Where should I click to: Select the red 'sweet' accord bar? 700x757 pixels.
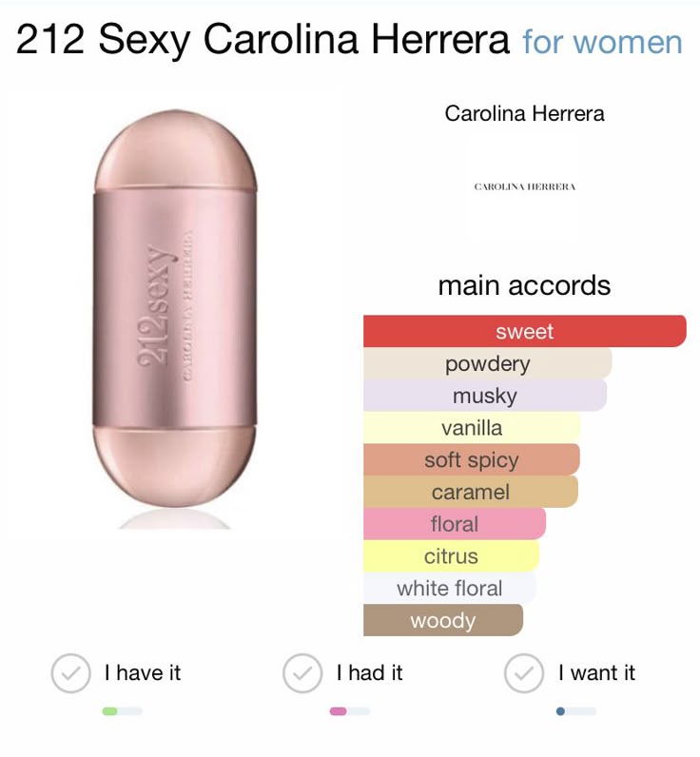click(524, 331)
